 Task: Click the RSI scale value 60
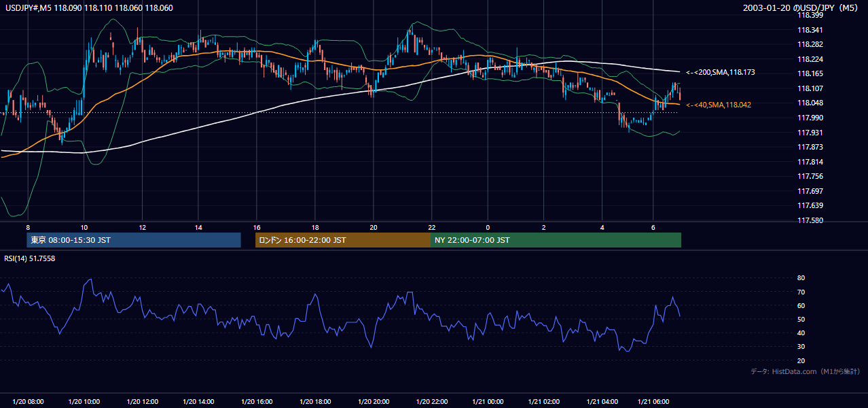click(x=801, y=305)
